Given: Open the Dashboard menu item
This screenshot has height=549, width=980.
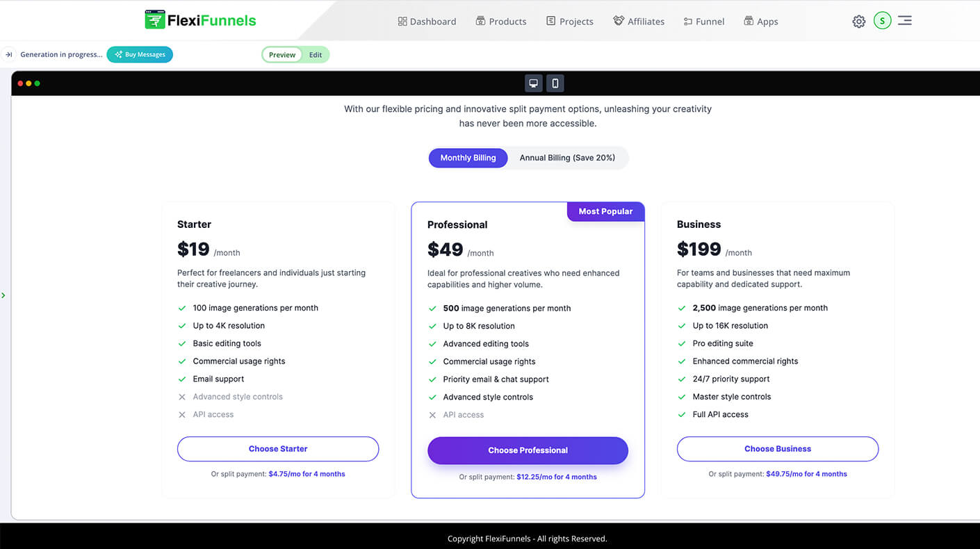Looking at the screenshot, I should click(x=427, y=22).
